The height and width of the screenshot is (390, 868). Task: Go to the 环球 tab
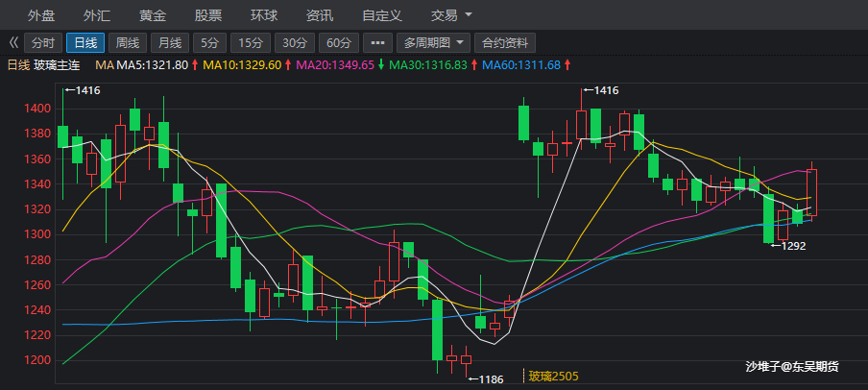pos(264,15)
